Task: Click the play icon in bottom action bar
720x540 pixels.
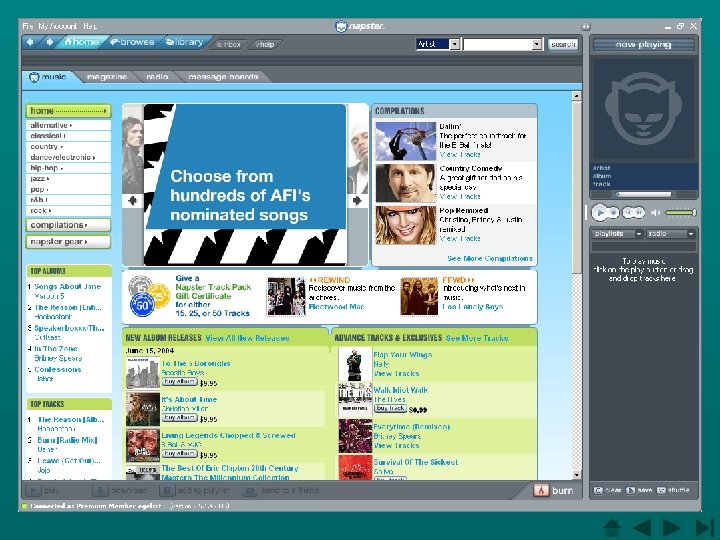Action: 33,490
